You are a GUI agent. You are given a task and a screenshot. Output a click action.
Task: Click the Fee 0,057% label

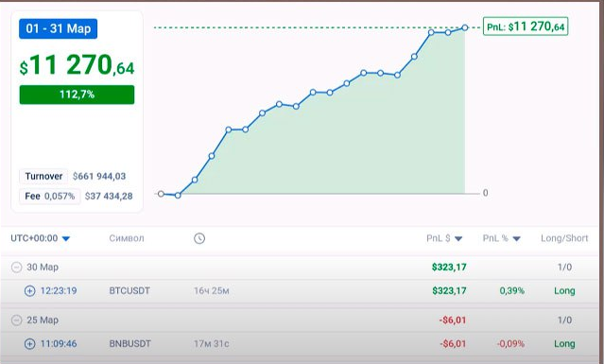coord(50,196)
